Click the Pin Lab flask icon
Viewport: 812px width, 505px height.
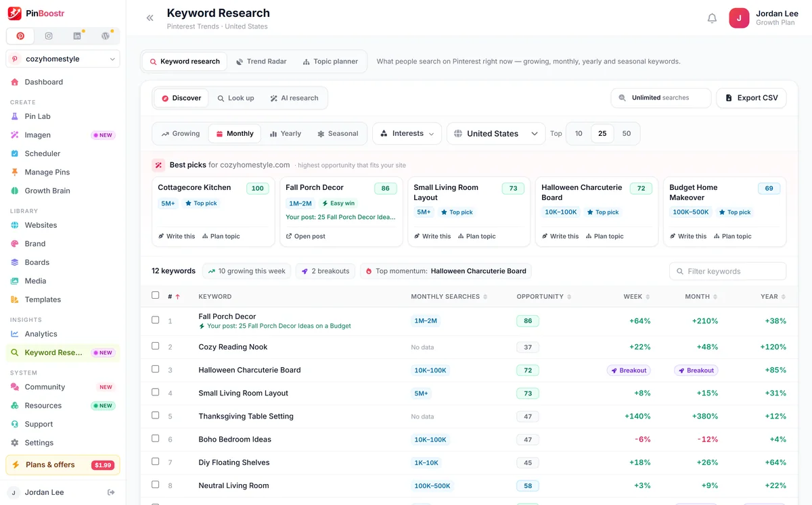[x=15, y=116]
